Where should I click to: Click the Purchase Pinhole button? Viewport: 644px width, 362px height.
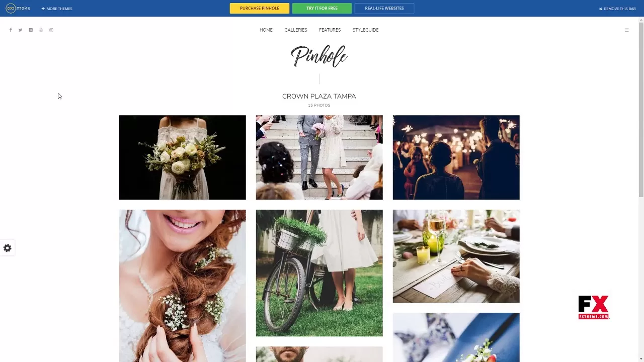(260, 8)
